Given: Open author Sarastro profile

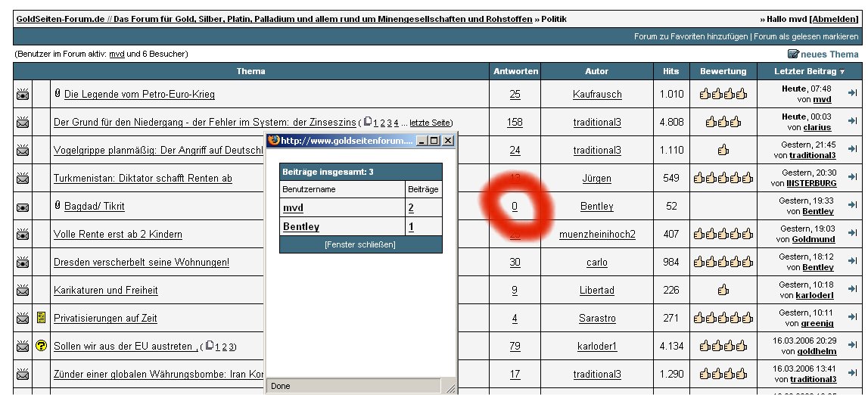Looking at the screenshot, I should pyautogui.click(x=597, y=318).
